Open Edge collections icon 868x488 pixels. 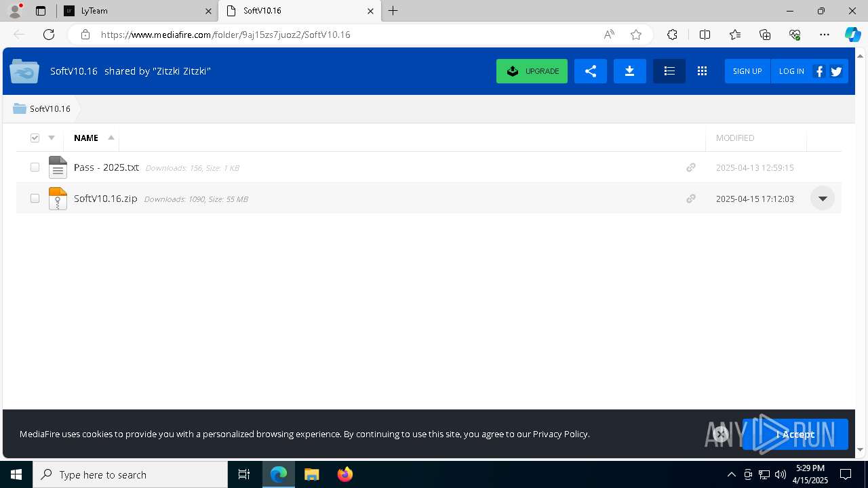coord(765,35)
